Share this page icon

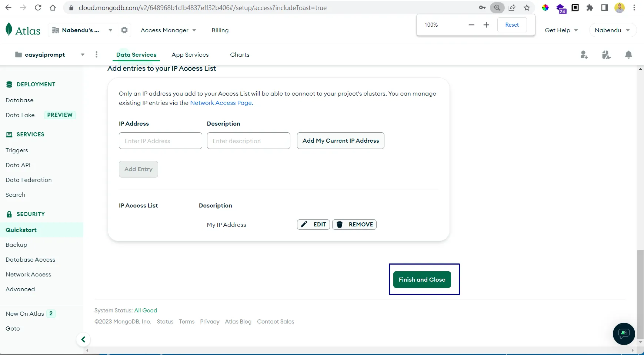tap(512, 7)
